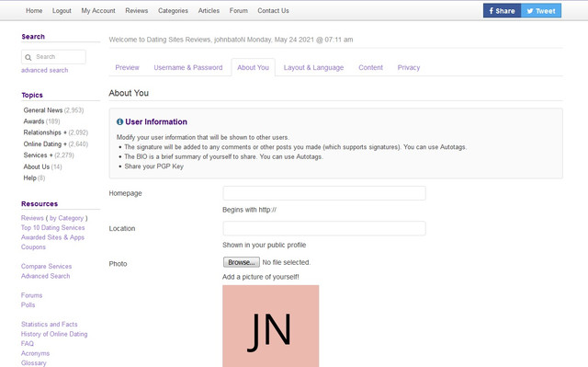This screenshot has width=588, height=367.
Task: Open the Reviews link in Resources
Action: click(x=32, y=218)
